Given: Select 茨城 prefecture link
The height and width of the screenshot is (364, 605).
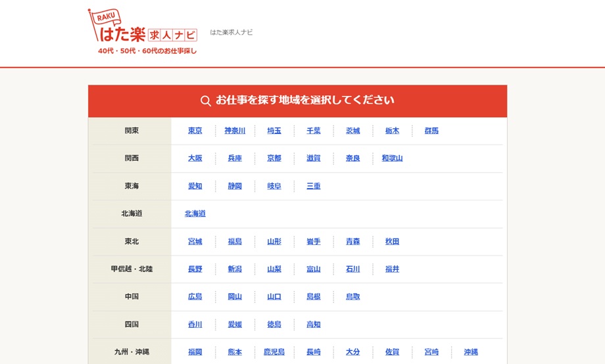Looking at the screenshot, I should pyautogui.click(x=353, y=131).
